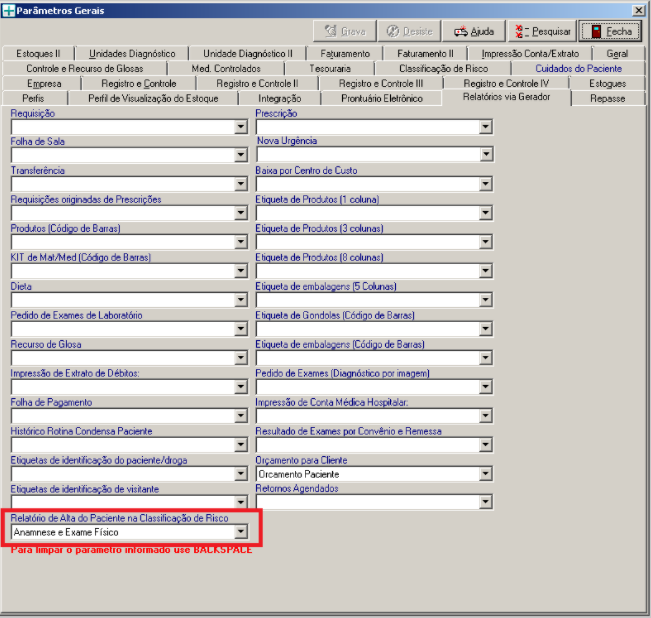Open the Faturamento II tab
651x618 pixels.
click(425, 54)
